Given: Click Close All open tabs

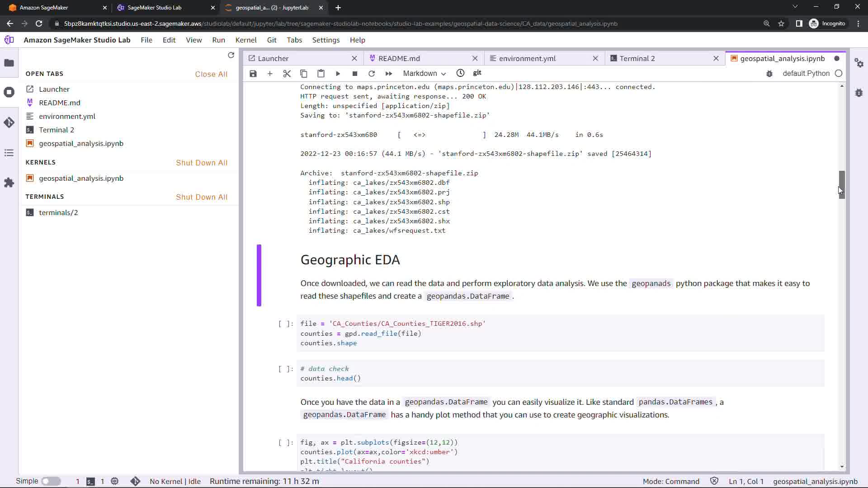Looking at the screenshot, I should coord(211,74).
